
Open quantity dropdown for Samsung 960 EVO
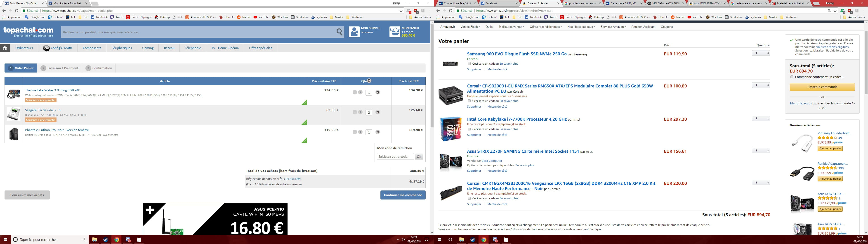[761, 53]
